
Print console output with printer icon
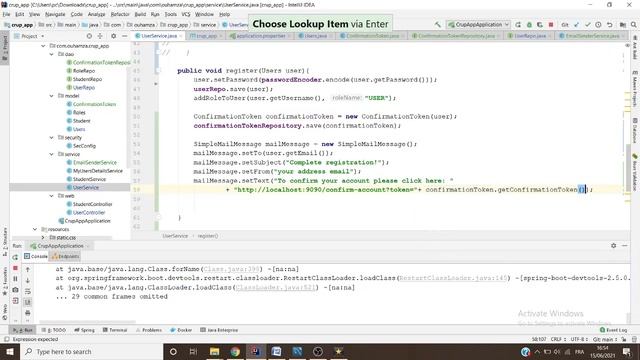28,313
